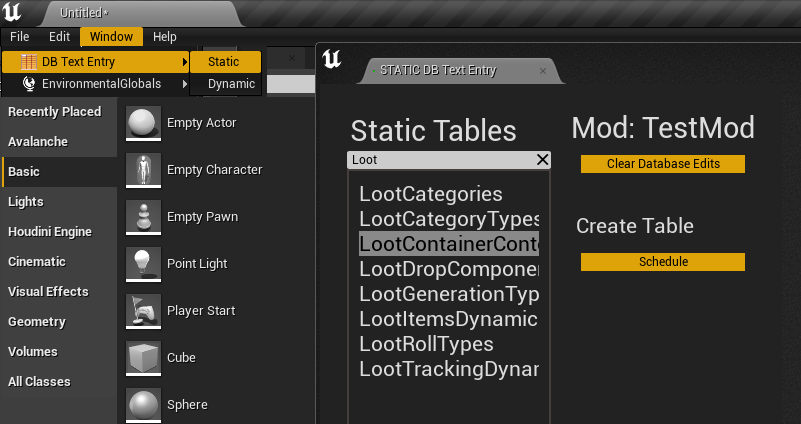Select the Cube shape icon

coord(144,358)
